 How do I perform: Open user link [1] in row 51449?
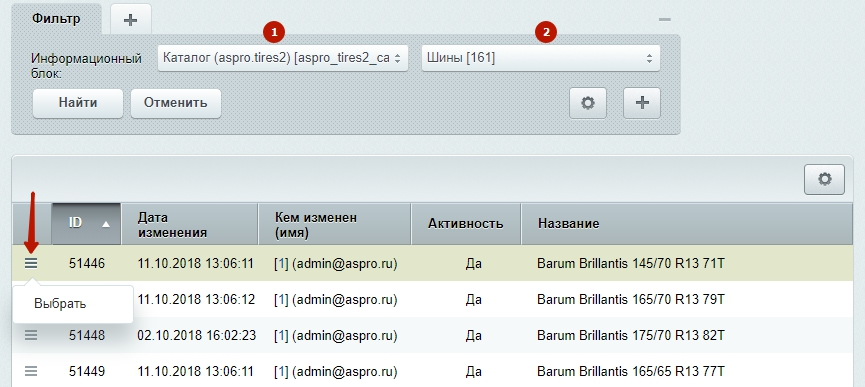281,371
